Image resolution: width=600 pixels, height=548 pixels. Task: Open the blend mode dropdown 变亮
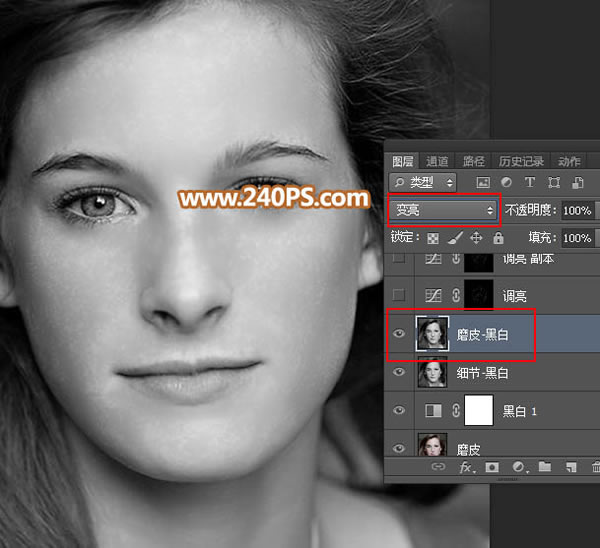[x=444, y=210]
